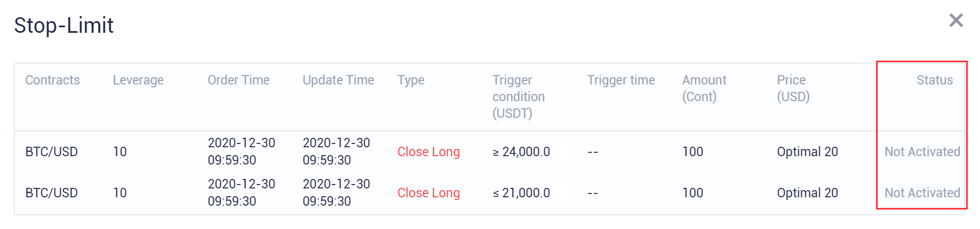Viewport: 980px width, 229px height.
Task: Click the Trigger condition (USDT) header
Action: 518,97
